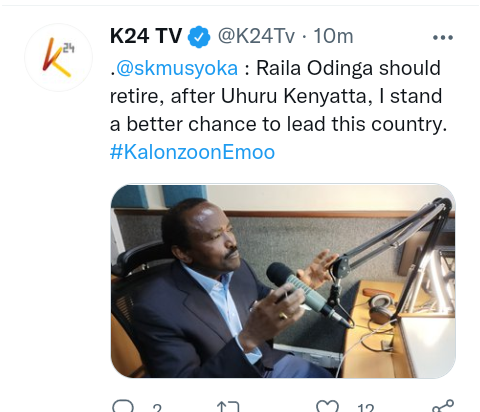Click the 10m timestamp

pos(333,36)
